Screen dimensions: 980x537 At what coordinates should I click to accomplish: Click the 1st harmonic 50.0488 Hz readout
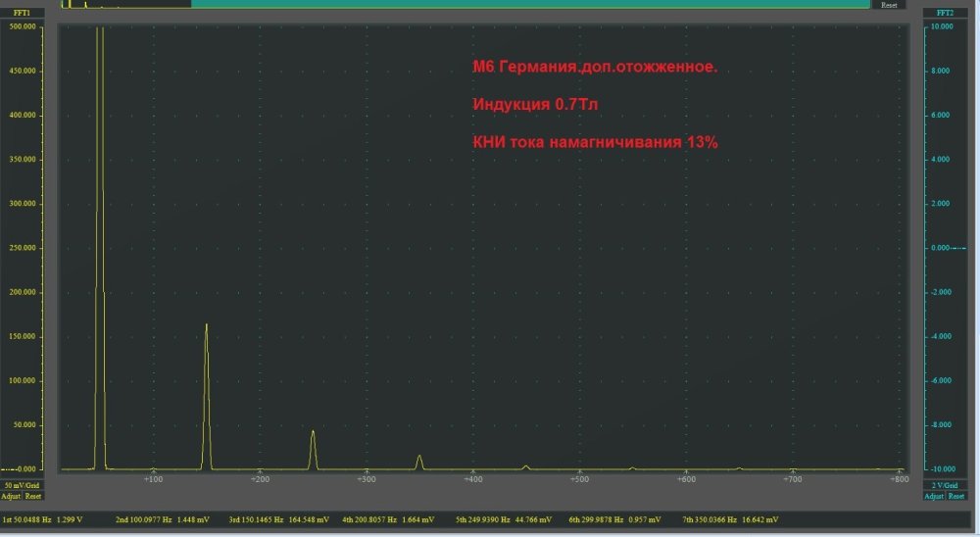(42, 518)
